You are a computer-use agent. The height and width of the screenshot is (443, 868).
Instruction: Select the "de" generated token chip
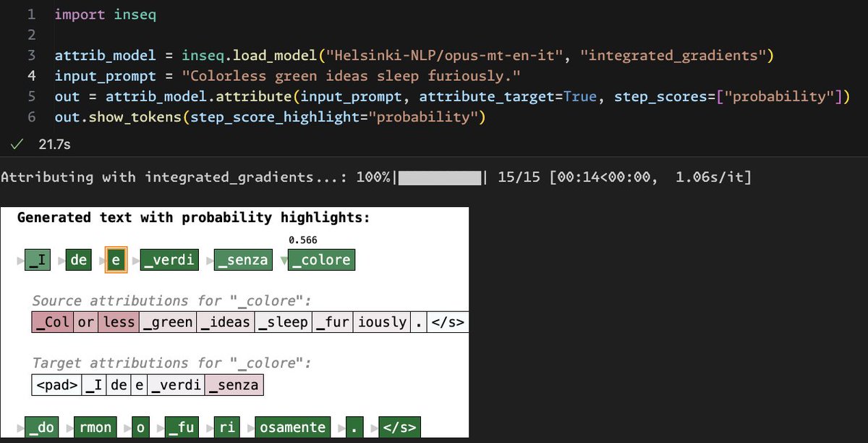(78, 259)
